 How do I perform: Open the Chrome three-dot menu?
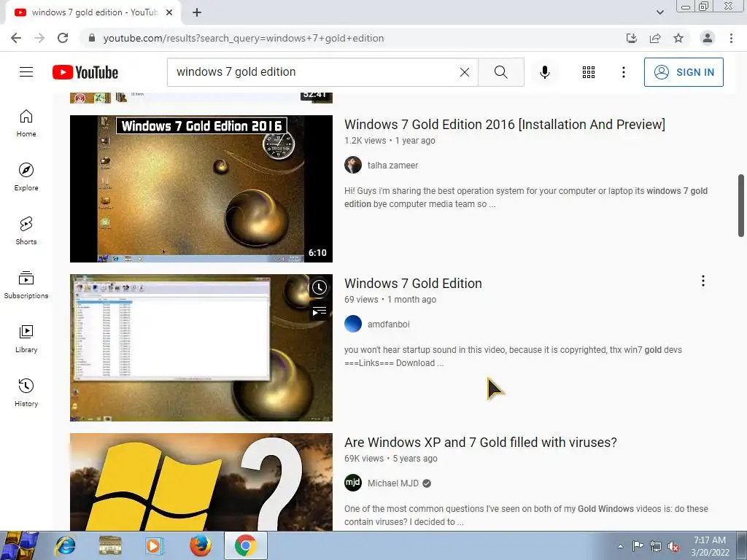click(731, 38)
